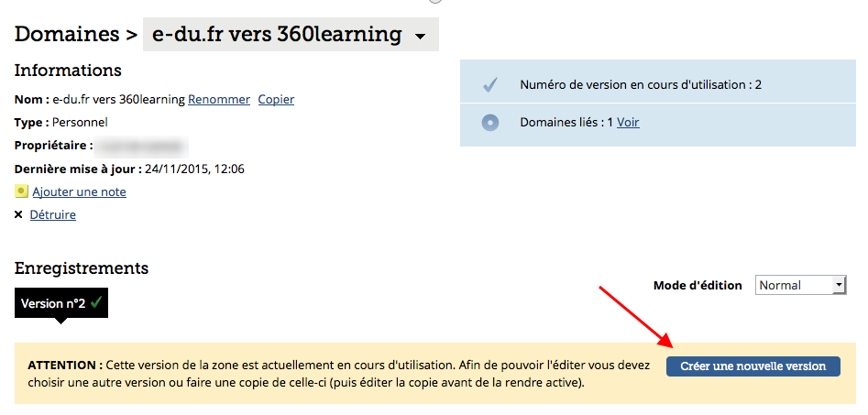Click the Renommer link

pos(219,99)
